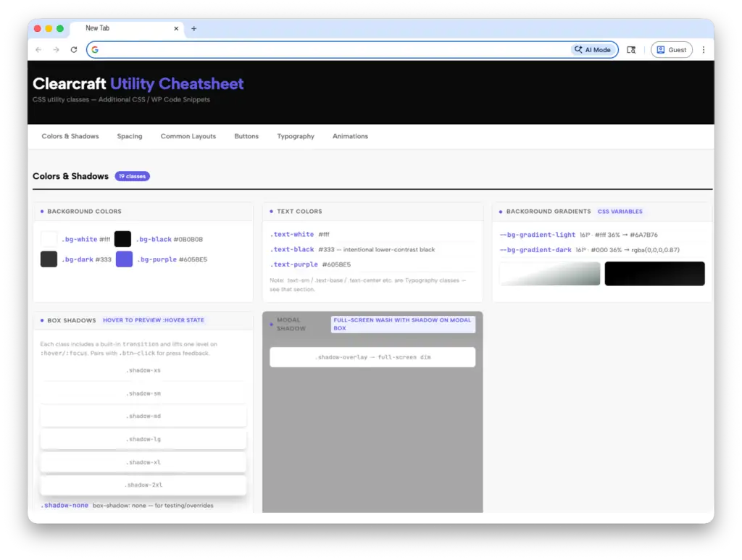742x560 pixels.
Task: Click the Google logo in address bar
Action: tap(95, 50)
